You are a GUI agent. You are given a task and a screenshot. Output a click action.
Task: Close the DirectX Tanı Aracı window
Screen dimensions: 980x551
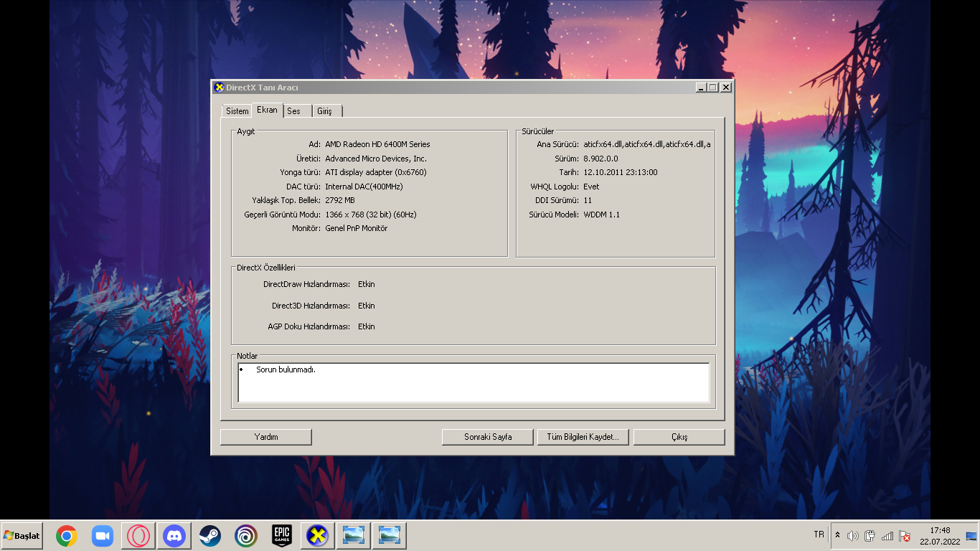click(x=726, y=88)
